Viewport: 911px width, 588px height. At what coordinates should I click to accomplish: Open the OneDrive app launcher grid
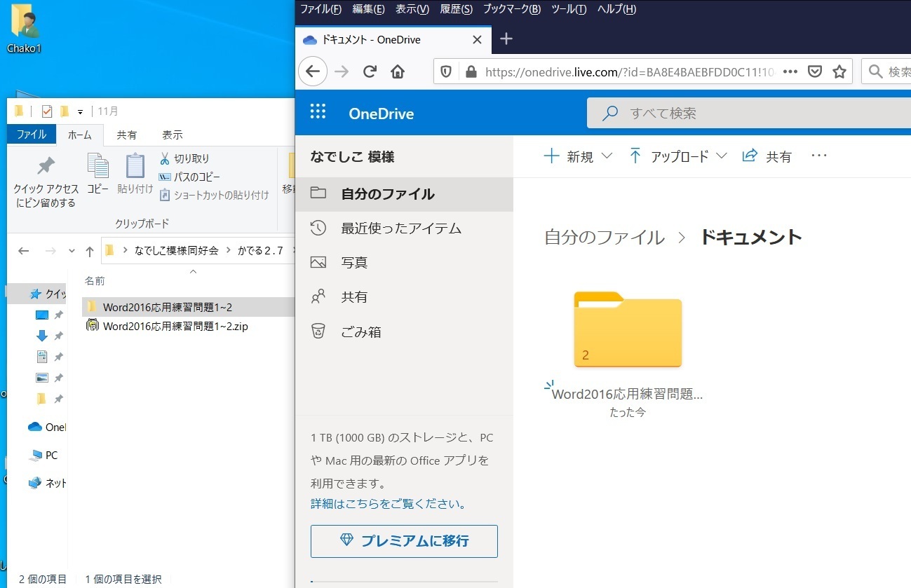coord(318,113)
